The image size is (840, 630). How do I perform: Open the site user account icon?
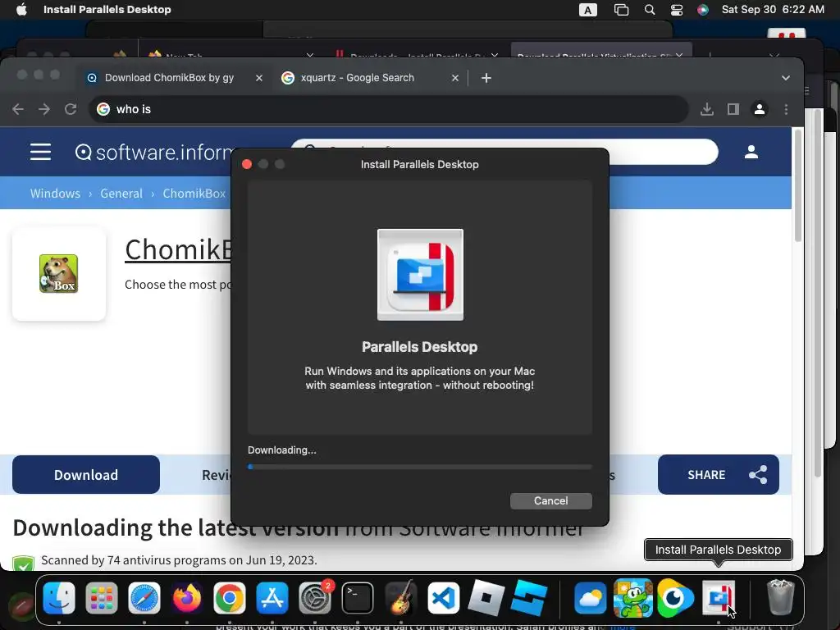click(751, 152)
